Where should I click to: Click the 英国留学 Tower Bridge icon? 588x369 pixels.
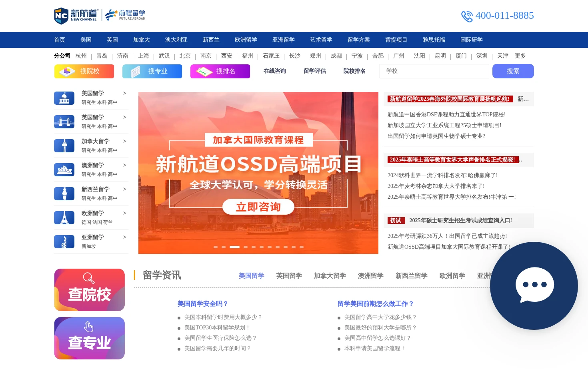click(x=64, y=122)
